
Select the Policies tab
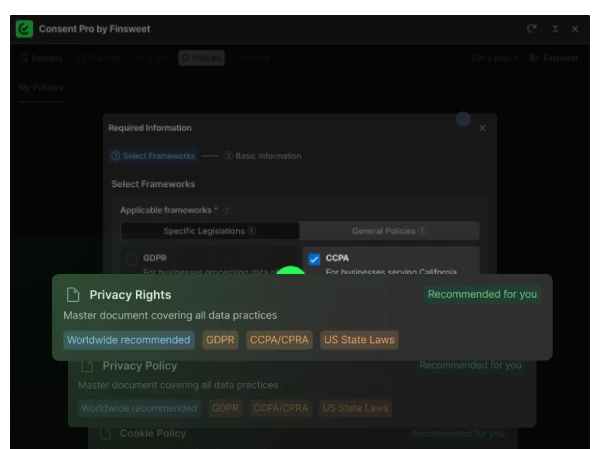[x=202, y=58]
